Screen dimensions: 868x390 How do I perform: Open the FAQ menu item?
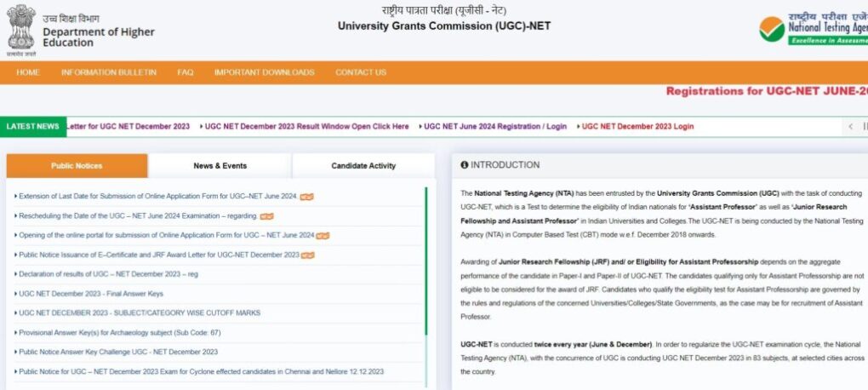click(x=186, y=72)
